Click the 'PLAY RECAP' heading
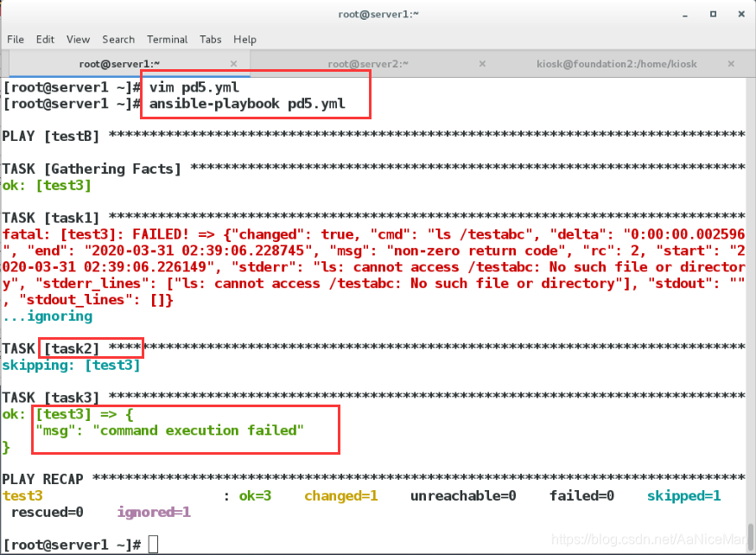756x555 pixels. (x=42, y=479)
